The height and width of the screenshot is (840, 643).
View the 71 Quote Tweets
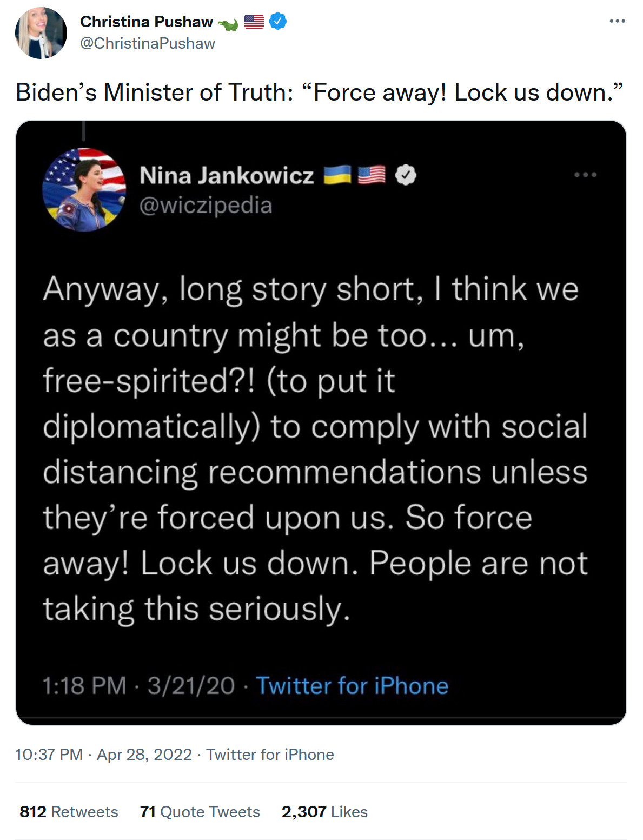[200, 812]
